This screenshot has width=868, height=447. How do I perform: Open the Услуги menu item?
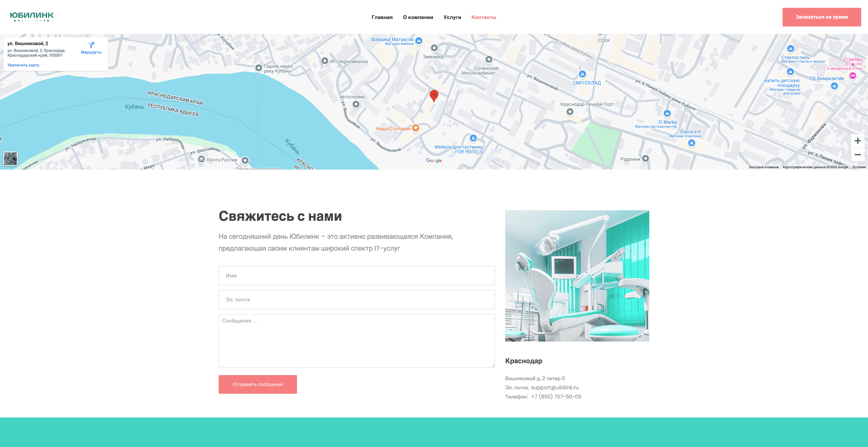click(x=452, y=17)
